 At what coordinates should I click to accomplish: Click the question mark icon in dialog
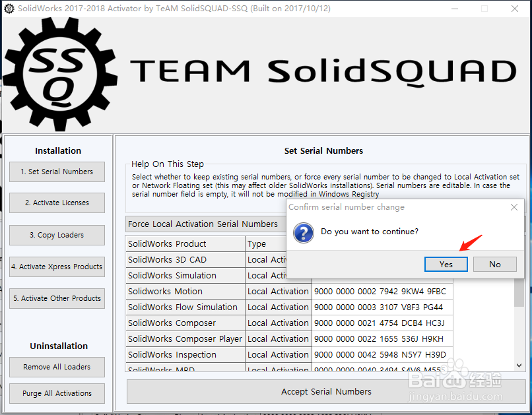pyautogui.click(x=304, y=233)
